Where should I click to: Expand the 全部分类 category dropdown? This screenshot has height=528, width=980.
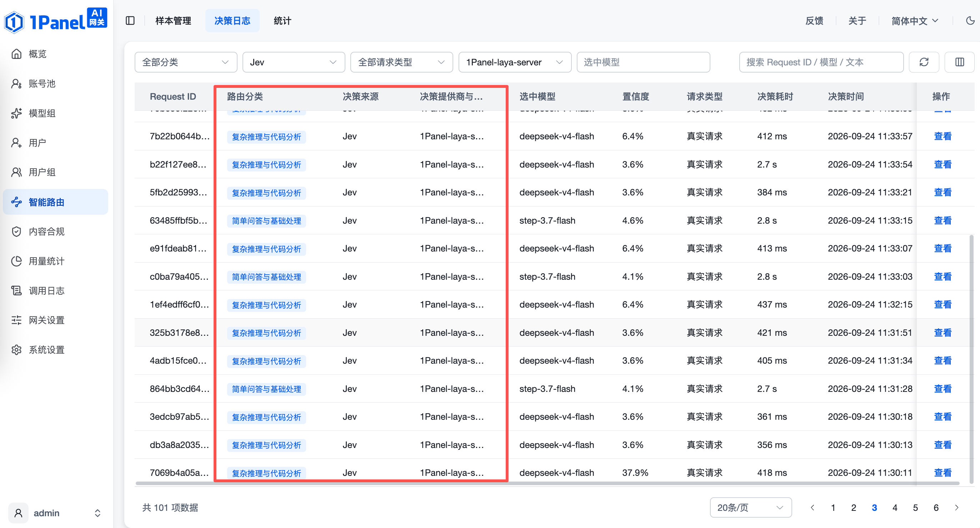(186, 62)
